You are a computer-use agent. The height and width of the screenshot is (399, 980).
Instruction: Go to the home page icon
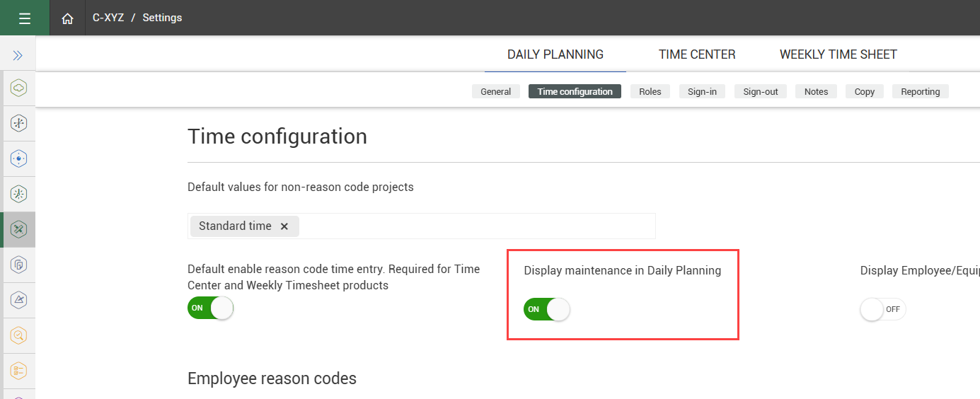(x=67, y=18)
